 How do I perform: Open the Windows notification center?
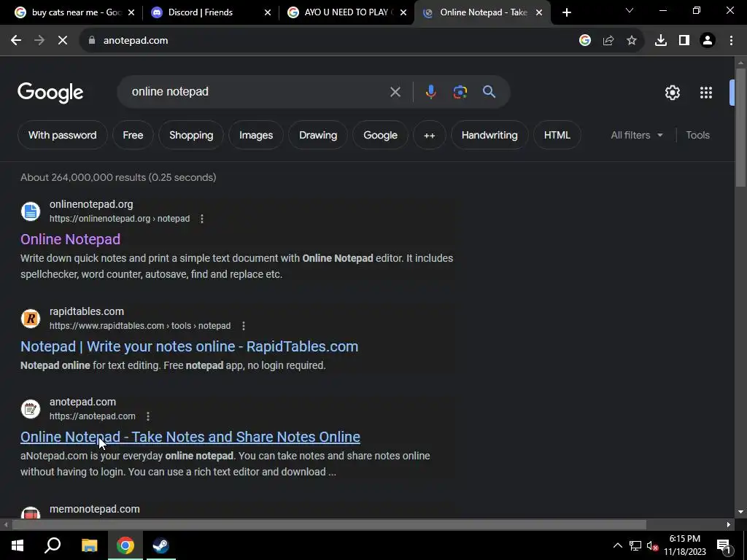pyautogui.click(x=723, y=545)
